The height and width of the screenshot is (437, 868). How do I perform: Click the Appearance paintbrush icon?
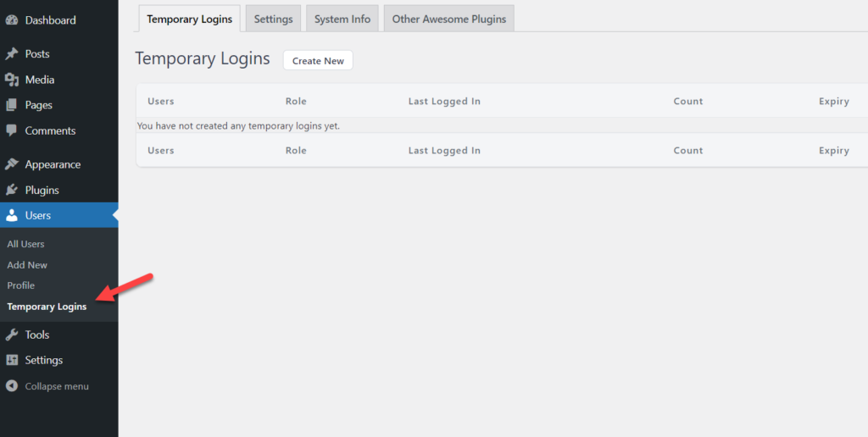click(x=12, y=164)
